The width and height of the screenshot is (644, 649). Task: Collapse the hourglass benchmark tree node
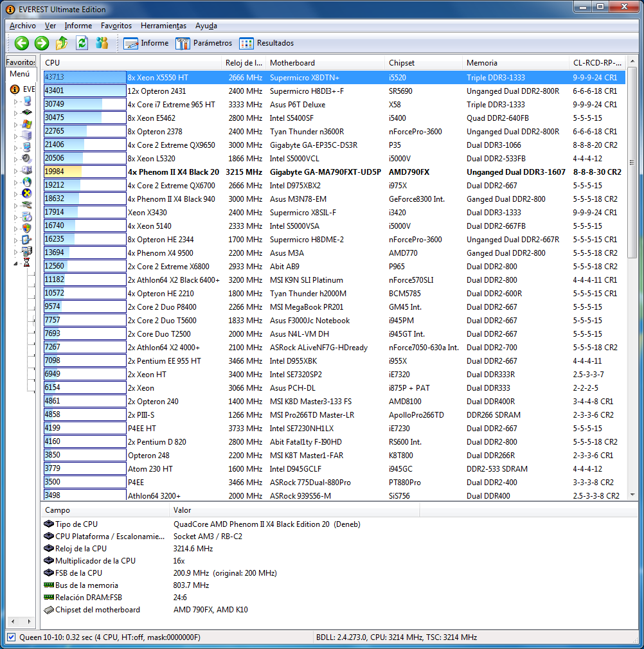16,263
